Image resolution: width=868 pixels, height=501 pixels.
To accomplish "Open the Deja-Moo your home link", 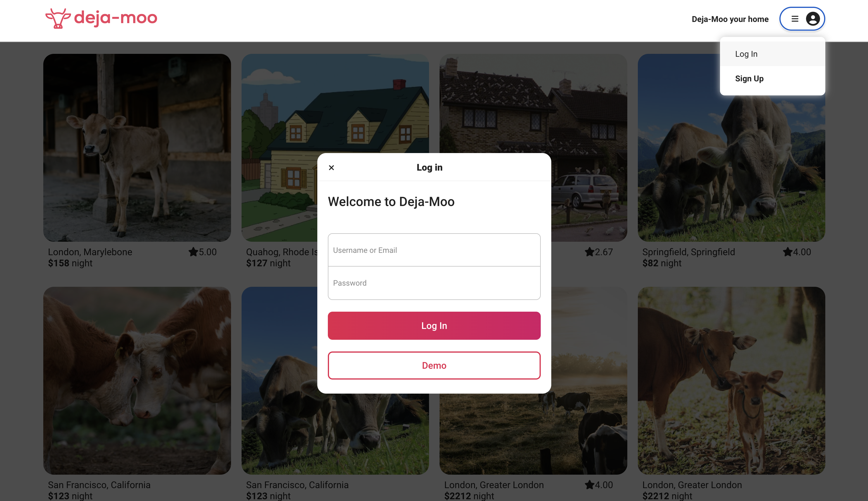I will tap(730, 19).
